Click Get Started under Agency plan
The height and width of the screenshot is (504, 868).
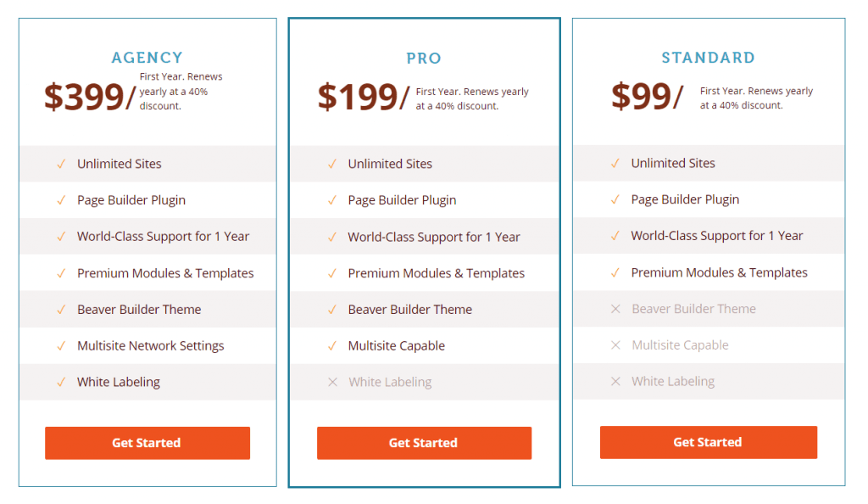tap(147, 443)
